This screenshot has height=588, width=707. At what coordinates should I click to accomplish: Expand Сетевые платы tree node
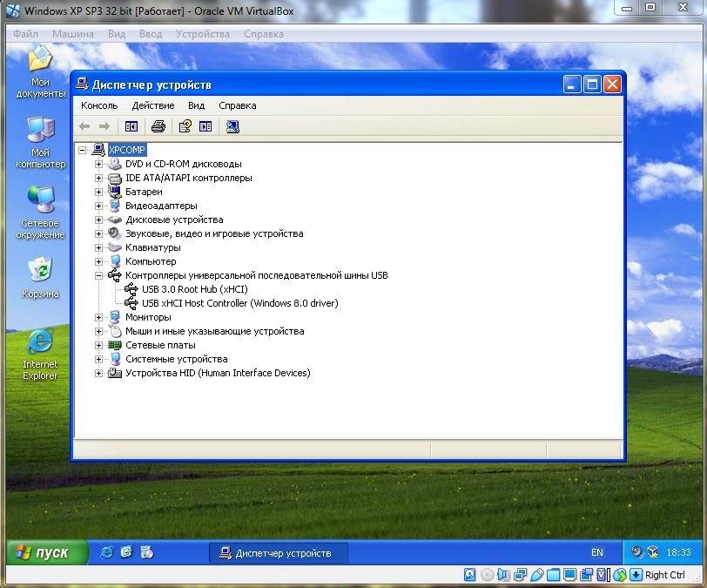(x=99, y=345)
